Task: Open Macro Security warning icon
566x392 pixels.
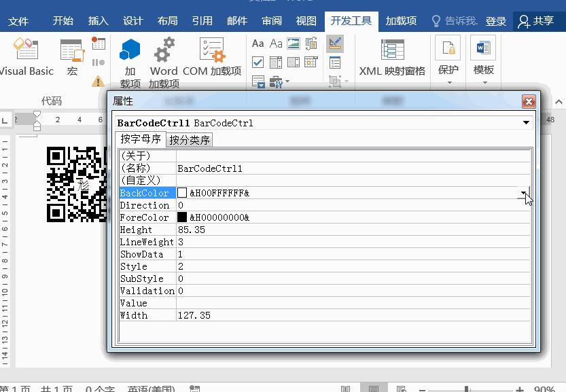Action: [x=98, y=82]
